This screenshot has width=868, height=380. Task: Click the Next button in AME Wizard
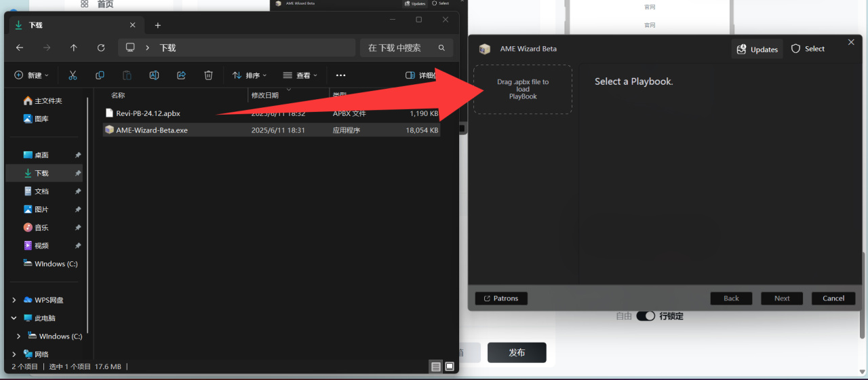click(782, 299)
